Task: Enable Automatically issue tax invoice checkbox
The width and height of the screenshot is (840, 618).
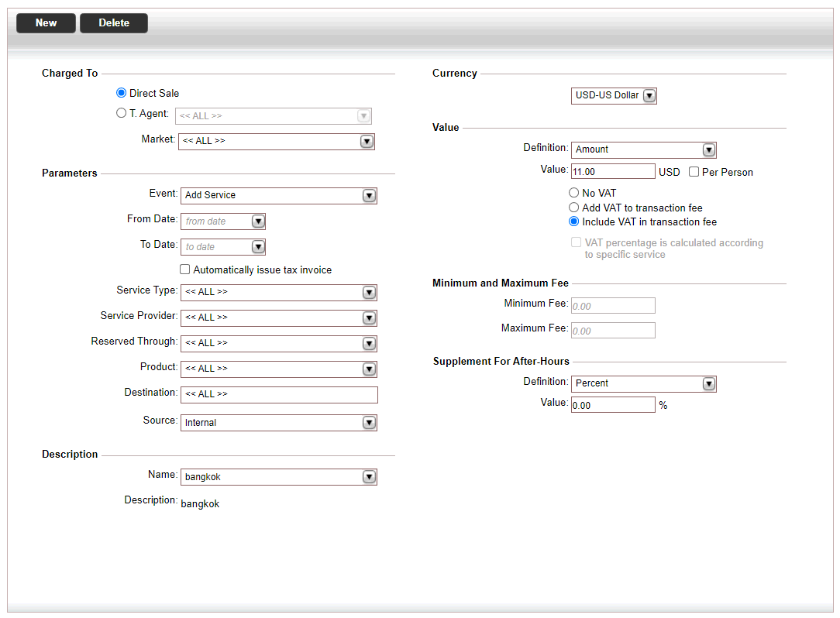Action: tap(185, 270)
